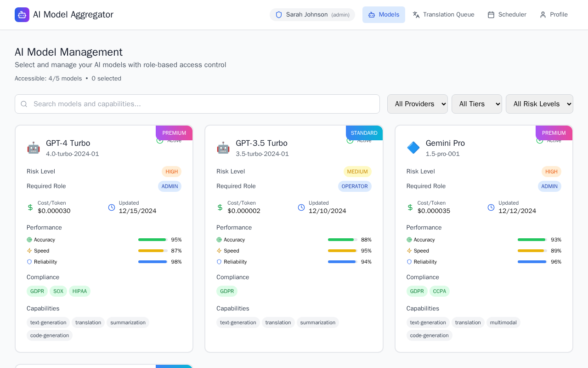Image resolution: width=588 pixels, height=368 pixels.
Task: Switch to the Scheduler tab
Action: pos(507,15)
